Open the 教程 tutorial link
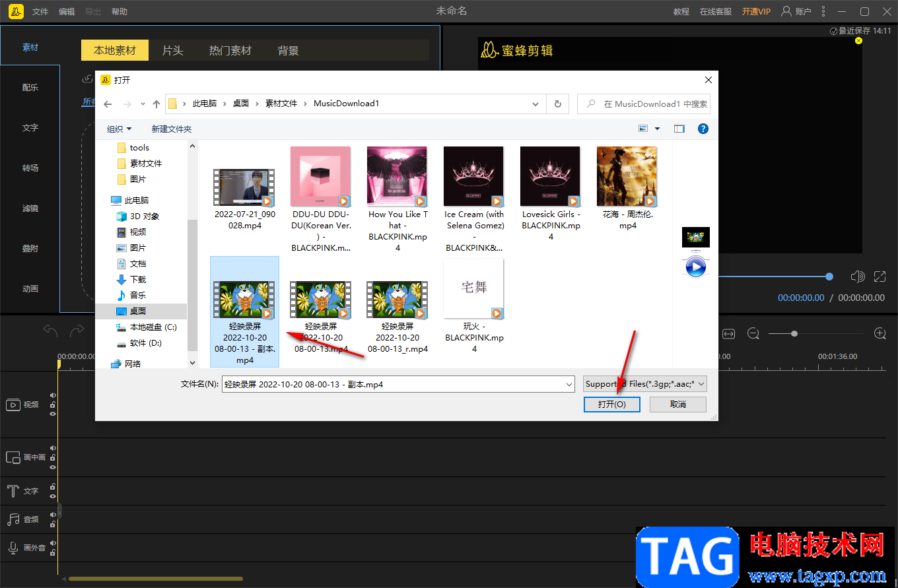This screenshot has width=898, height=588. coord(681,11)
